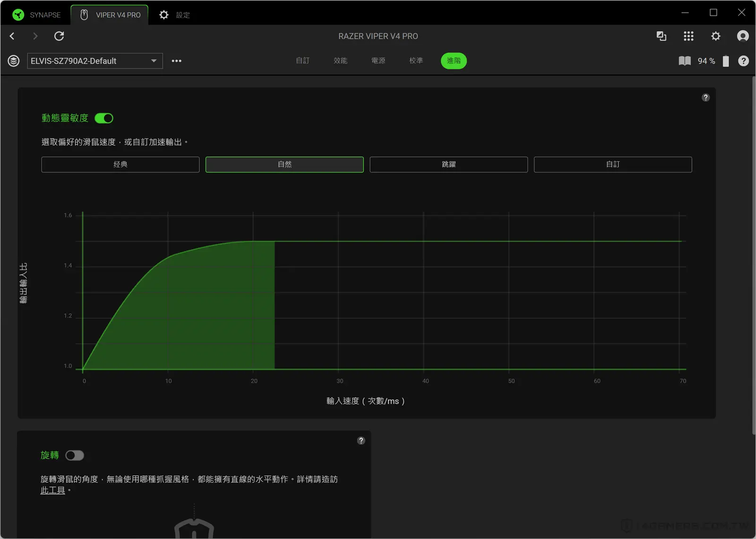Click the mouse icon on Viper tab
The width and height of the screenshot is (756, 539).
(84, 15)
